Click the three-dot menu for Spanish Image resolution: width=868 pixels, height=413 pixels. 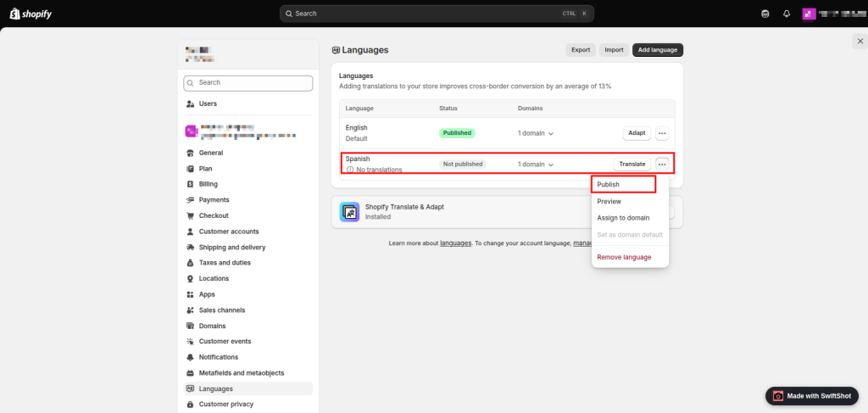click(x=662, y=165)
